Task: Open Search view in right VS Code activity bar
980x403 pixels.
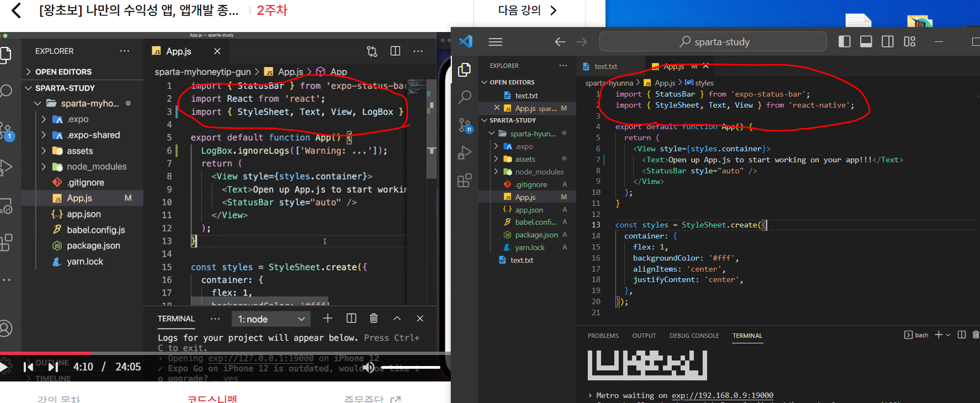Action: [x=465, y=97]
